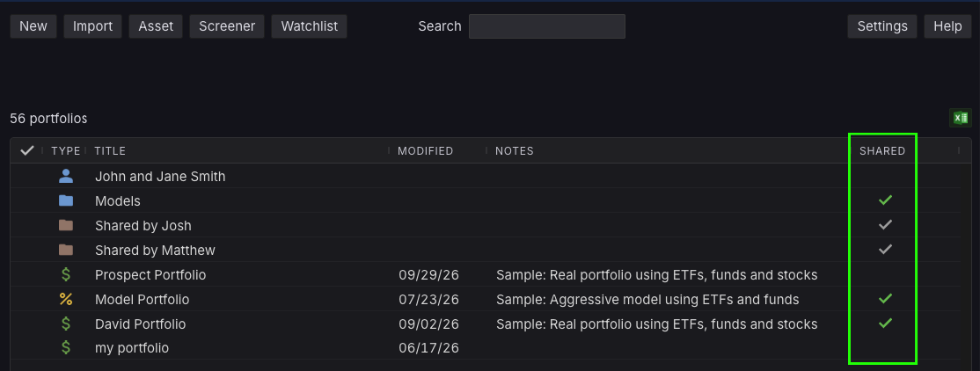Focus the Search input field

point(547,26)
